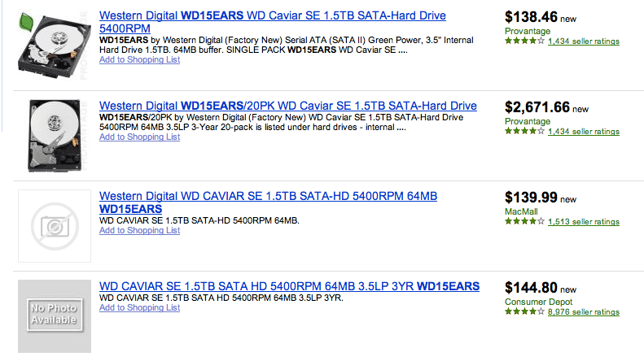View seller ratings for the $138.46 listing
The image size is (644, 361).
click(583, 41)
